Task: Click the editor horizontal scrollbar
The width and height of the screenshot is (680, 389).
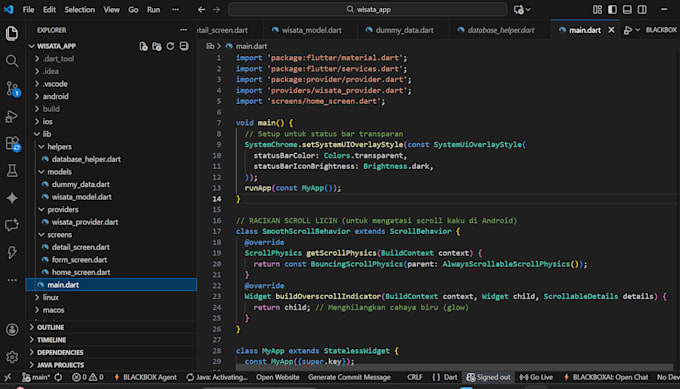Action: pyautogui.click(x=453, y=367)
